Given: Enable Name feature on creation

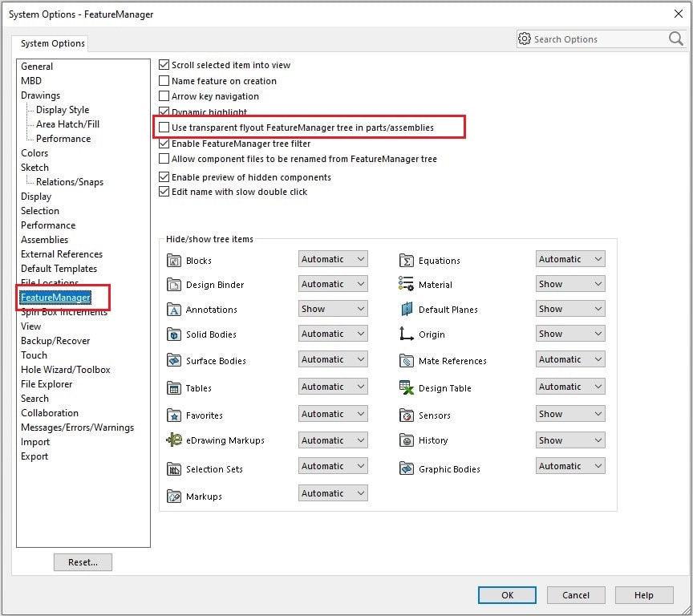Looking at the screenshot, I should click(164, 80).
